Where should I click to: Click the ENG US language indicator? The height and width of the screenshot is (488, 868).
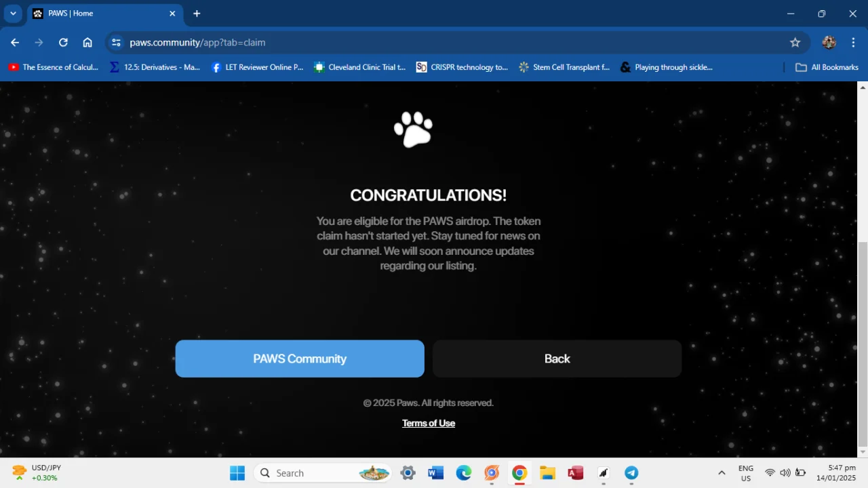746,473
